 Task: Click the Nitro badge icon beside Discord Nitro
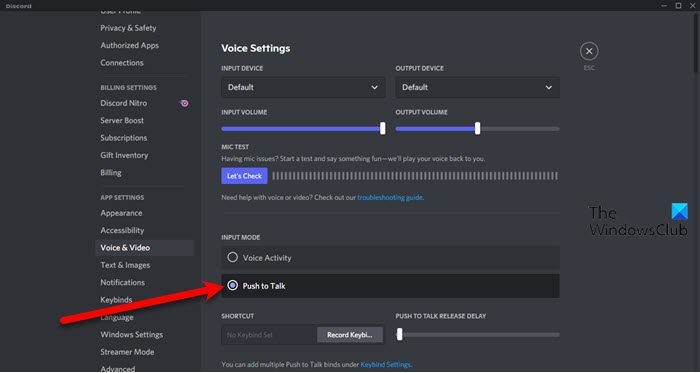[x=184, y=103]
